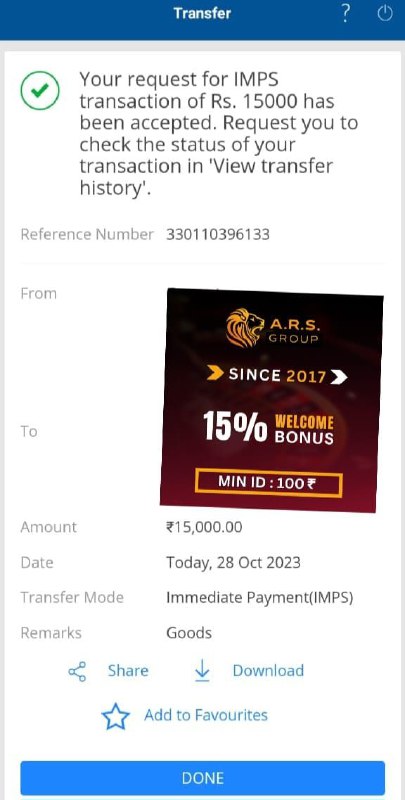Click the Download link text

coord(268,670)
